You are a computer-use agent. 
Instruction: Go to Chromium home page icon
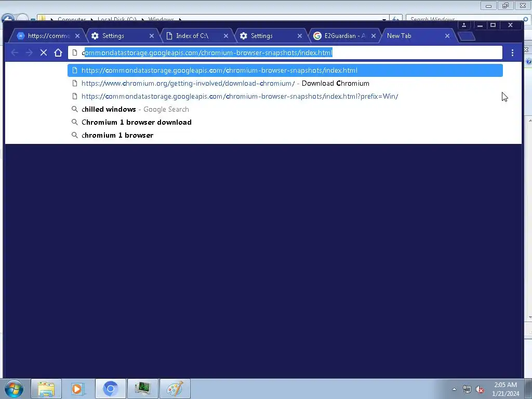coord(58,52)
